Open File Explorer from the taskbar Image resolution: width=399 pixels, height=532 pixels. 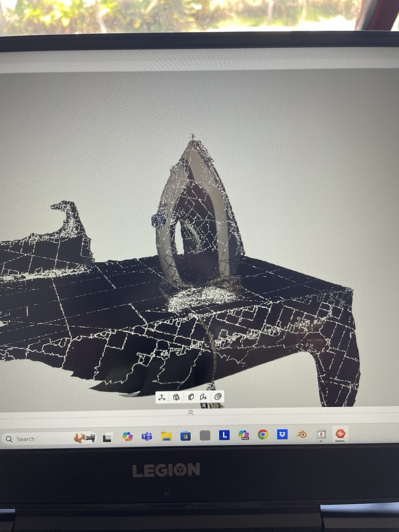[x=166, y=436]
